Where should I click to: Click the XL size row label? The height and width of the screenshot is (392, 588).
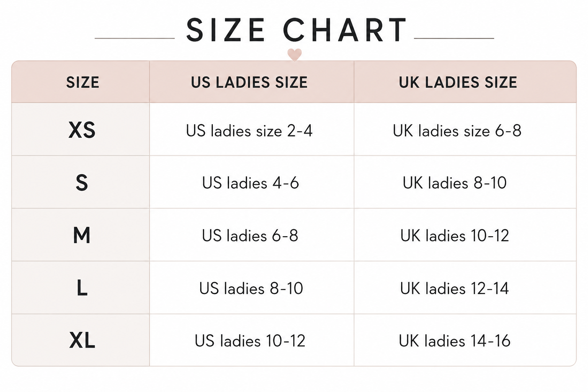click(82, 340)
